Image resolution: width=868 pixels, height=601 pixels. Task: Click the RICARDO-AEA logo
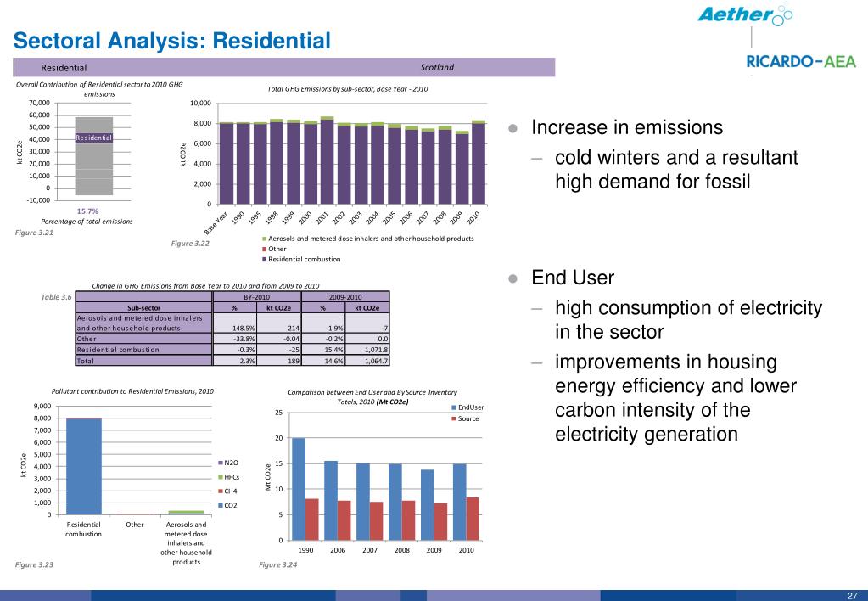pos(800,61)
